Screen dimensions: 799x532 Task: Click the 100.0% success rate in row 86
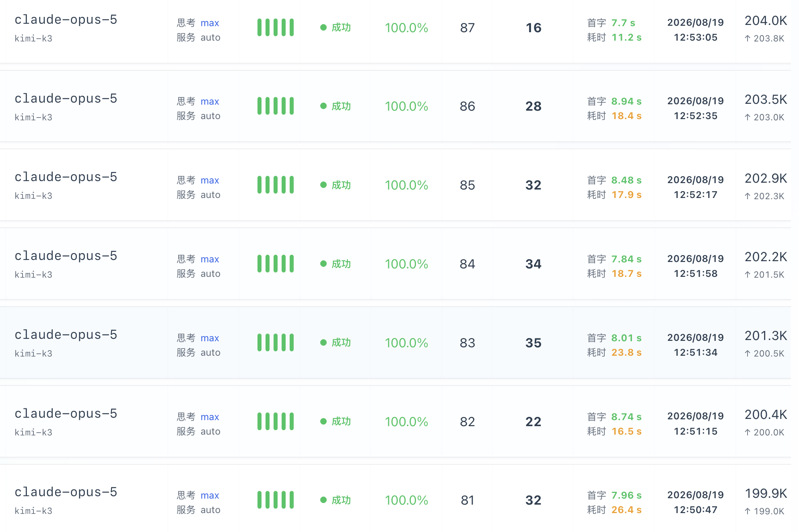(x=406, y=106)
